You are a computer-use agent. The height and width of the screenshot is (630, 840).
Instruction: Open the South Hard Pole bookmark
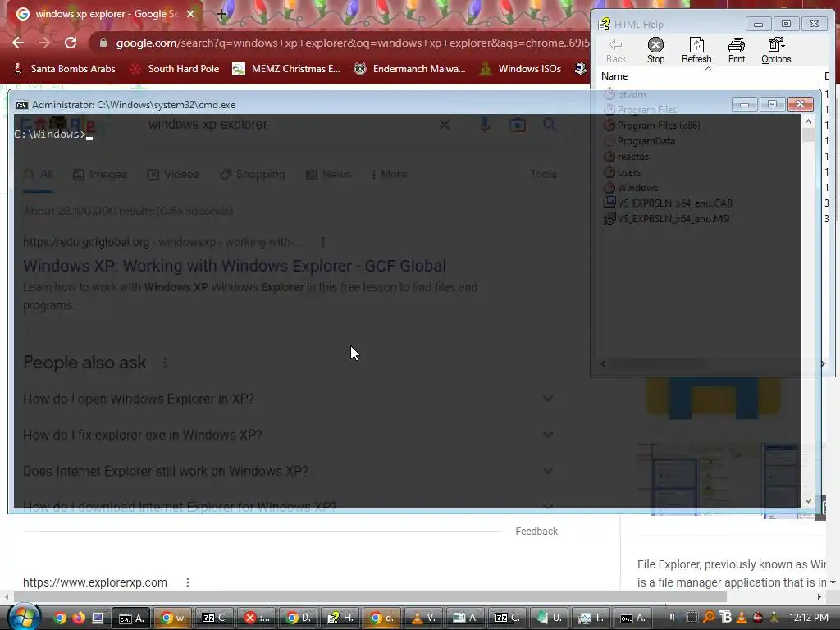pos(176,69)
